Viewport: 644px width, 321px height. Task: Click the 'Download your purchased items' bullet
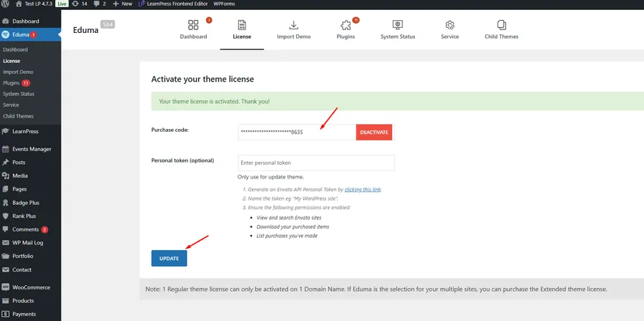[x=293, y=226]
